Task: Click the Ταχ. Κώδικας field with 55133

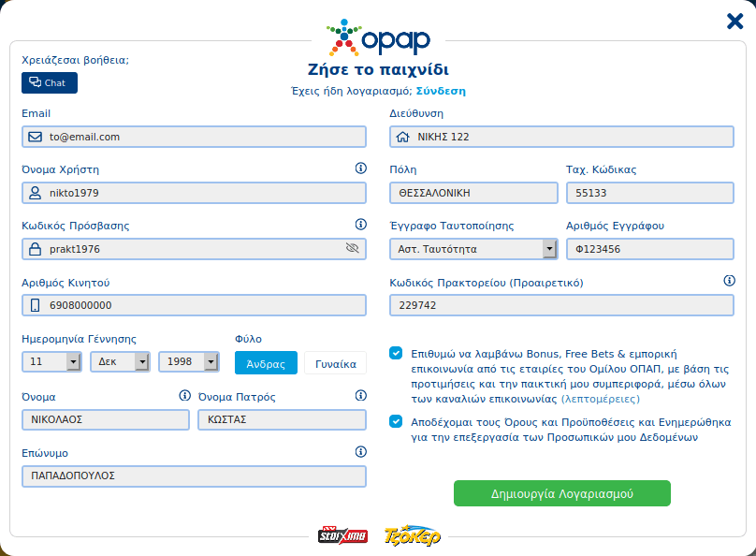Action: (x=650, y=193)
